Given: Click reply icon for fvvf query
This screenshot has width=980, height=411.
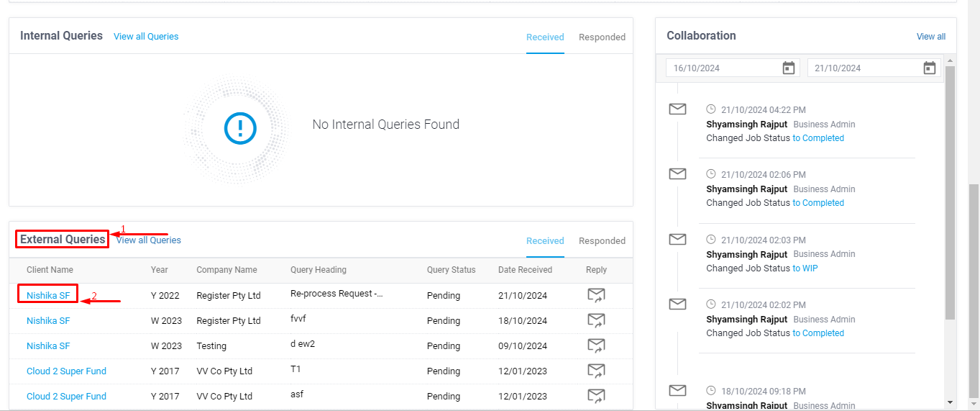Looking at the screenshot, I should (x=595, y=320).
